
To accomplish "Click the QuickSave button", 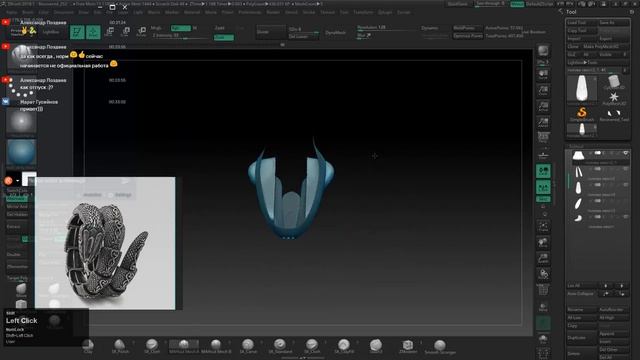I will (457, 4).
